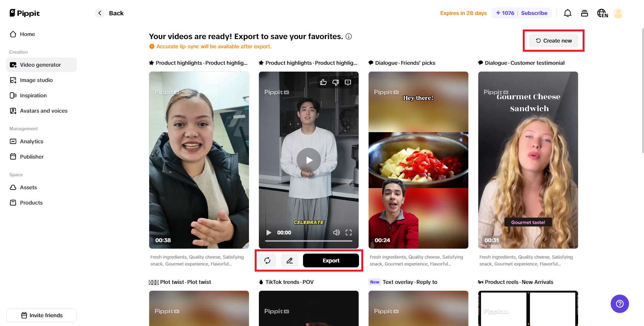Mute the video volume
Screen dimensions: 644x326
(x=336, y=233)
